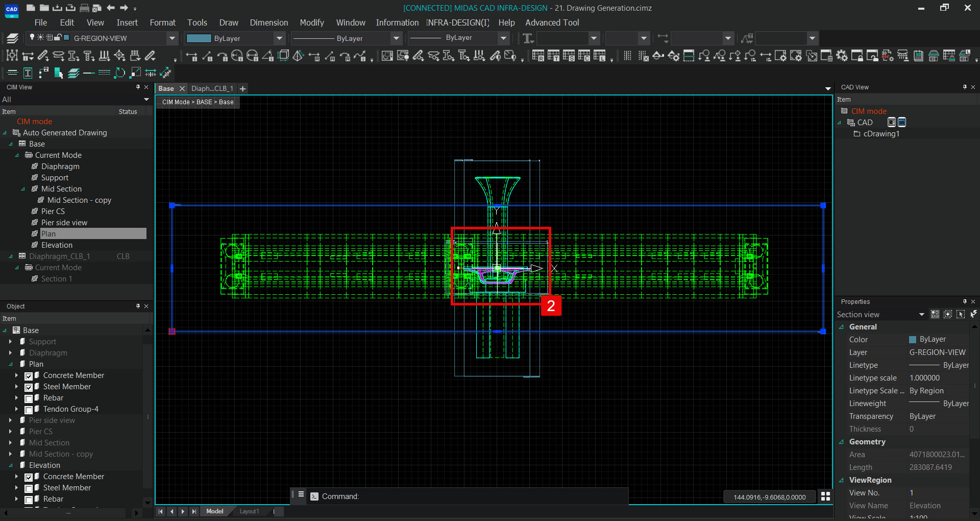The image size is (980, 521).
Task: Select the Rebar table generation icon
Action: pos(537,56)
